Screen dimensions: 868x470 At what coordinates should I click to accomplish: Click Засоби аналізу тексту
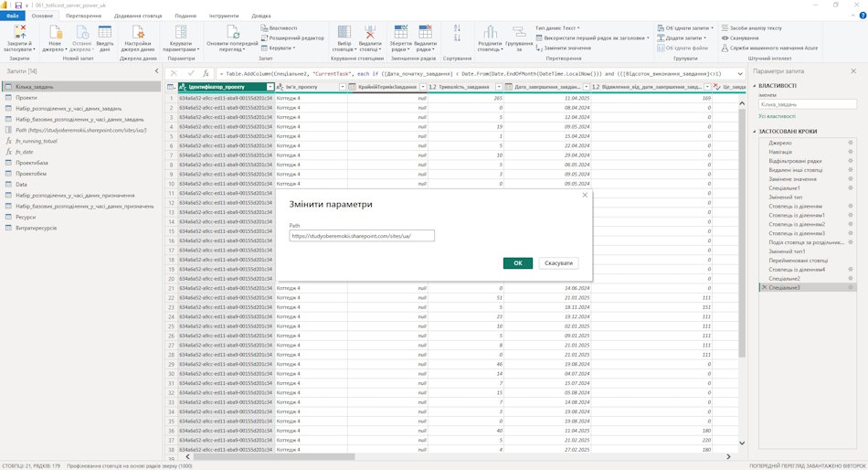pyautogui.click(x=752, y=27)
